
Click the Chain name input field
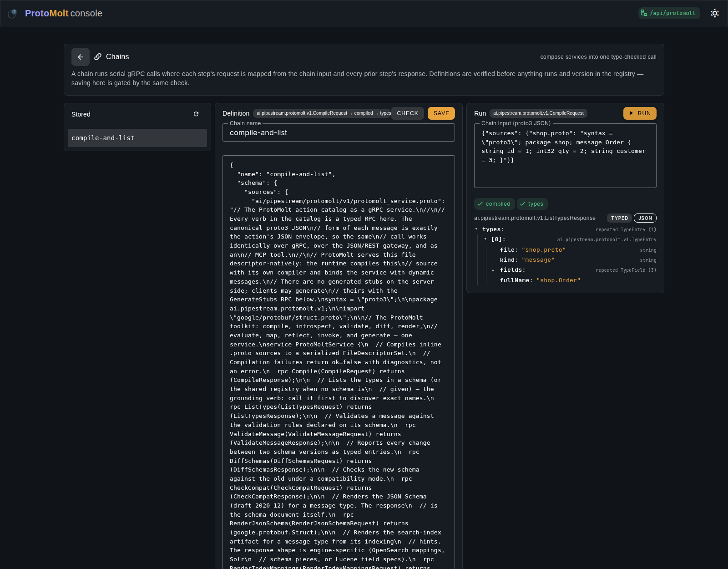(339, 132)
